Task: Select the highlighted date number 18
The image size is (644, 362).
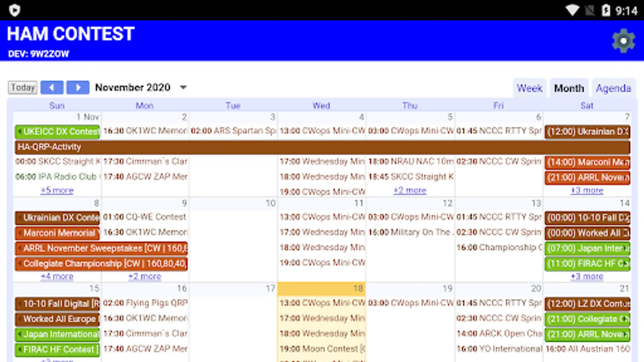Action: 358,288
